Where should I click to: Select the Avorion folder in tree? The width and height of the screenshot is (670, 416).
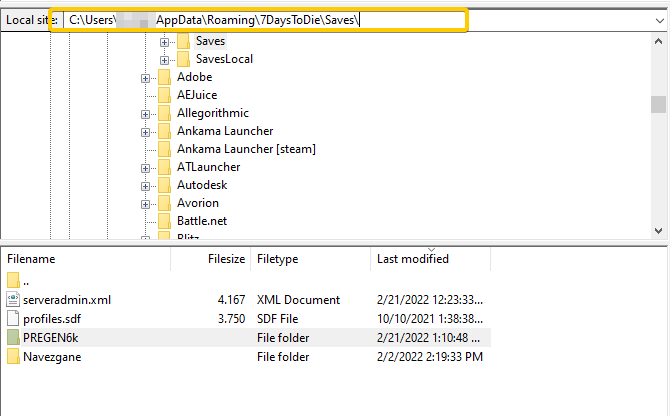click(198, 203)
